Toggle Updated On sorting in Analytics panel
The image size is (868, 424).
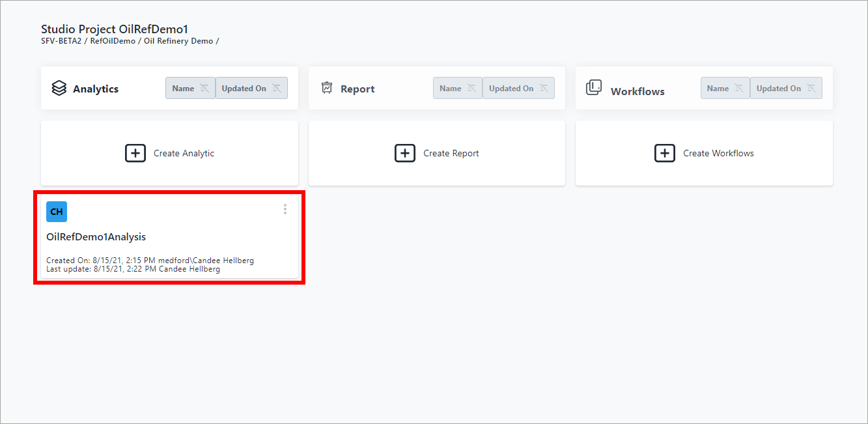[x=251, y=88]
